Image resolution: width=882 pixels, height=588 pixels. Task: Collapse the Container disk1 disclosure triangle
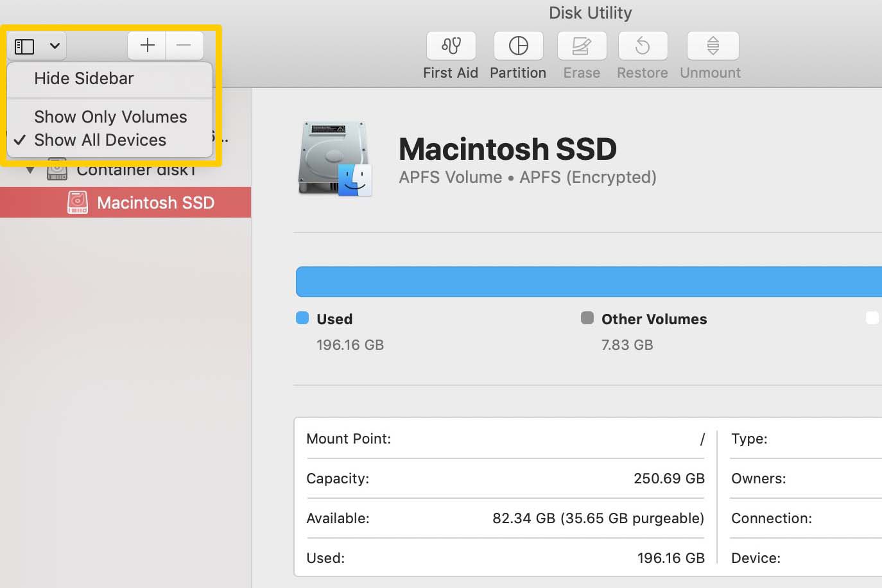pyautogui.click(x=30, y=170)
